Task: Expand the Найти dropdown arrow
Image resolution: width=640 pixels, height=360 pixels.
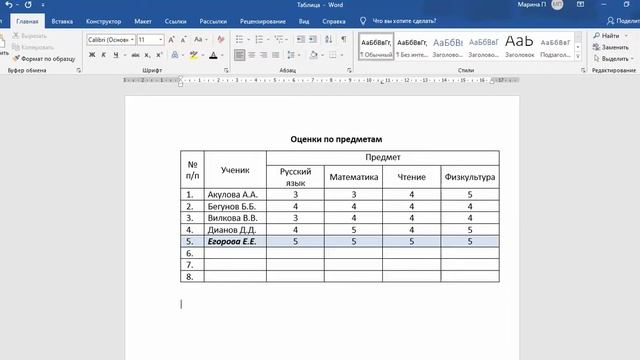Action: click(626, 36)
